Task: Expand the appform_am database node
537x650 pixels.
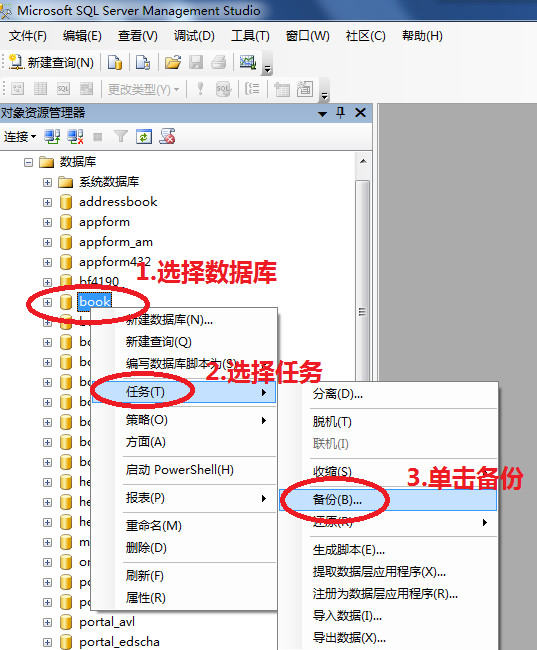Action: pos(47,242)
